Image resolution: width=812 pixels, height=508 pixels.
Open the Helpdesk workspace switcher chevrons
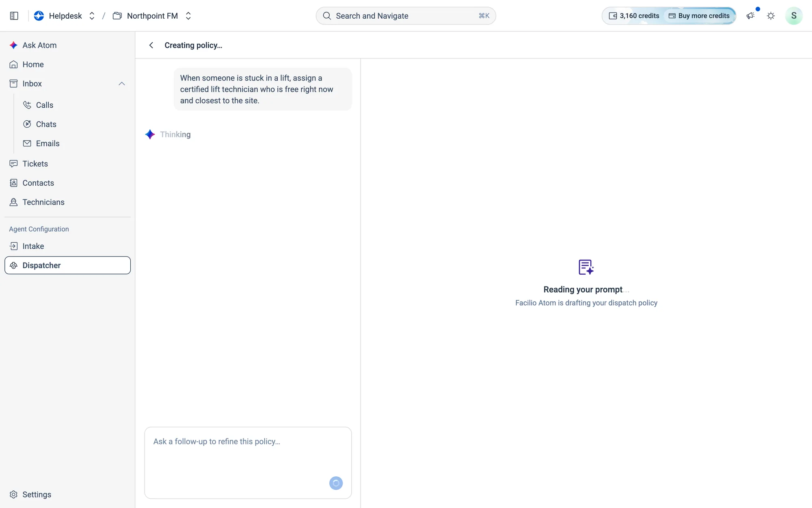tap(92, 16)
